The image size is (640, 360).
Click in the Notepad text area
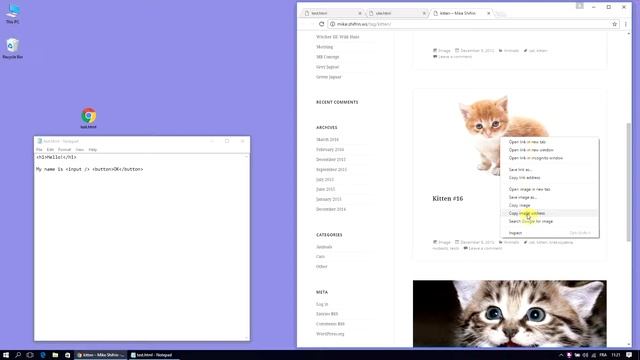[x=140, y=247]
